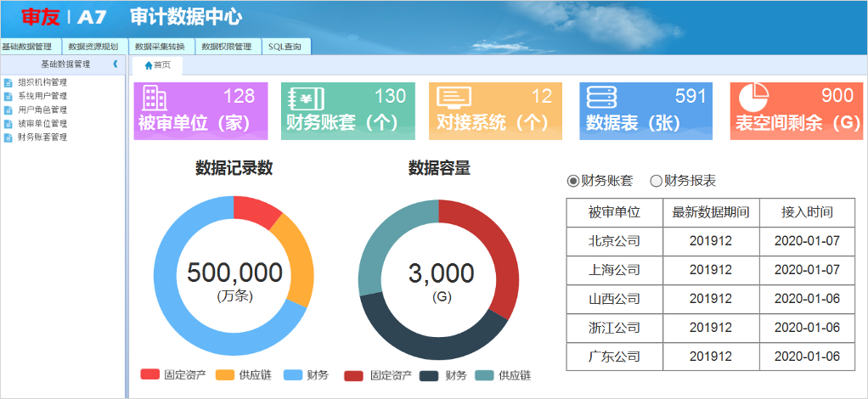Click the building icon on 被审单位 card

coord(154,98)
